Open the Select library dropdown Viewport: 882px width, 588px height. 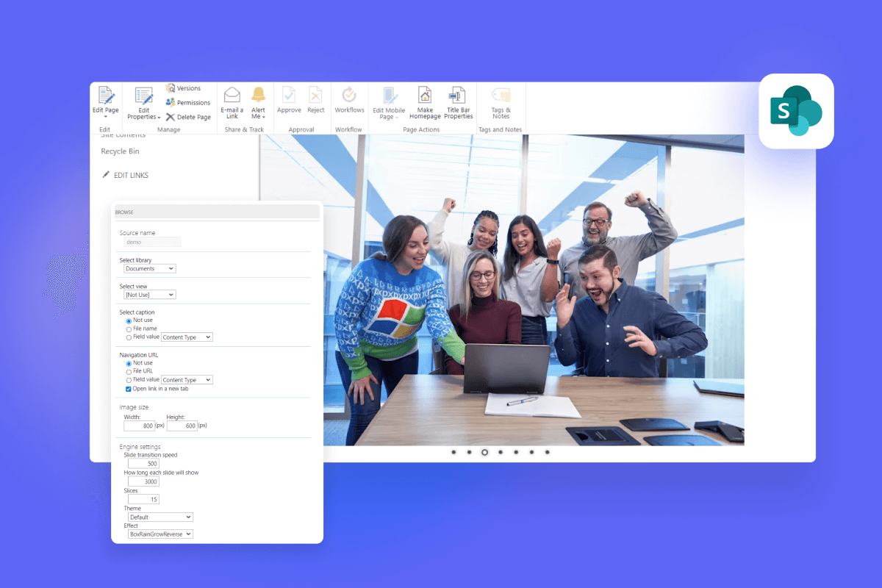click(149, 268)
